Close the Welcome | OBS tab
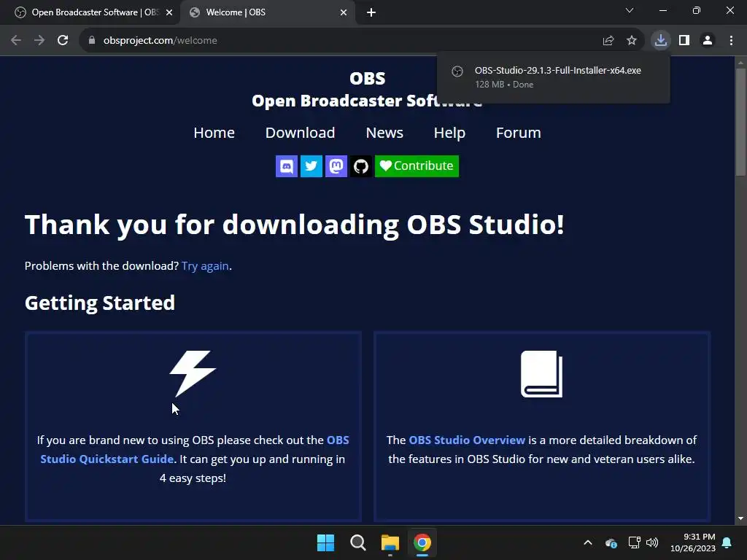The height and width of the screenshot is (560, 747). pyautogui.click(x=344, y=12)
